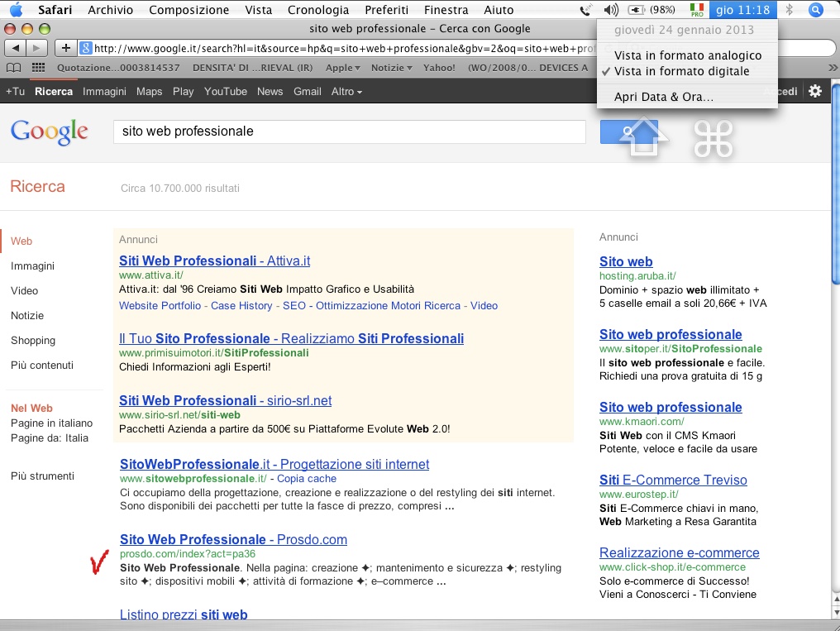The height and width of the screenshot is (631, 840).
Task: Click the Bluetooth status icon
Action: tap(789, 10)
